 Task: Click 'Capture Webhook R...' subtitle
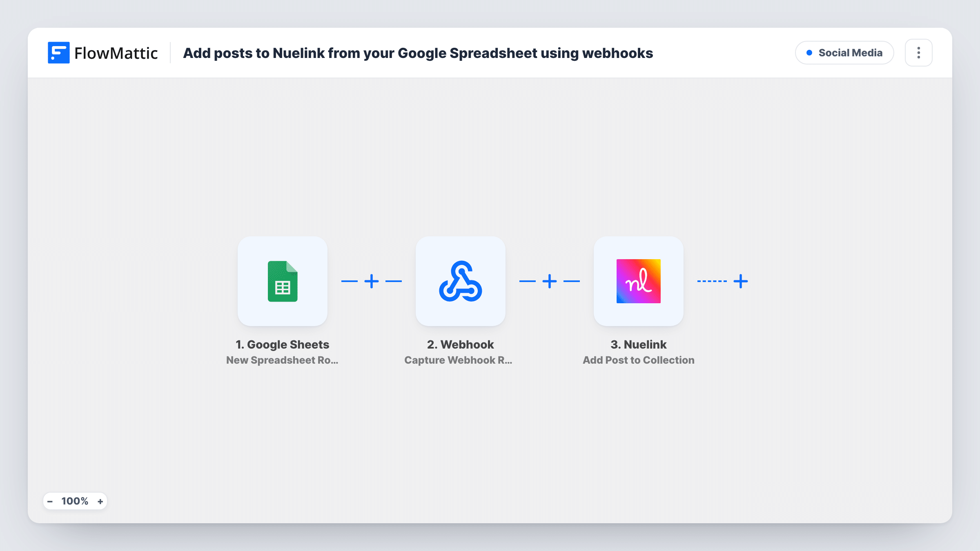click(x=458, y=360)
